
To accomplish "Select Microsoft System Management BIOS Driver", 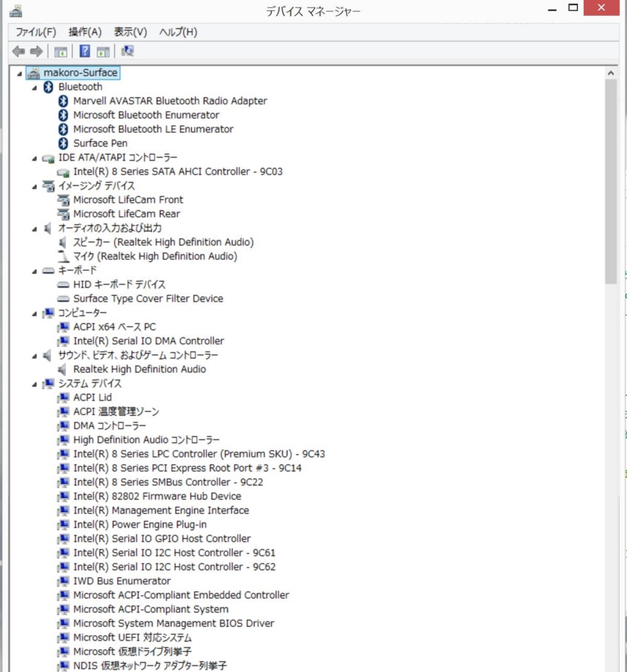I will point(174,623).
